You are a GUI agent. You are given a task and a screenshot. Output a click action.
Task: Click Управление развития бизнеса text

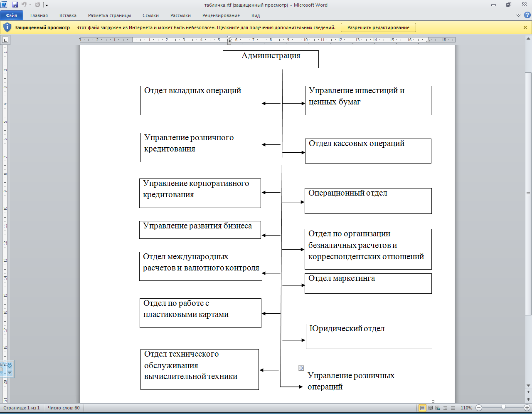(197, 226)
